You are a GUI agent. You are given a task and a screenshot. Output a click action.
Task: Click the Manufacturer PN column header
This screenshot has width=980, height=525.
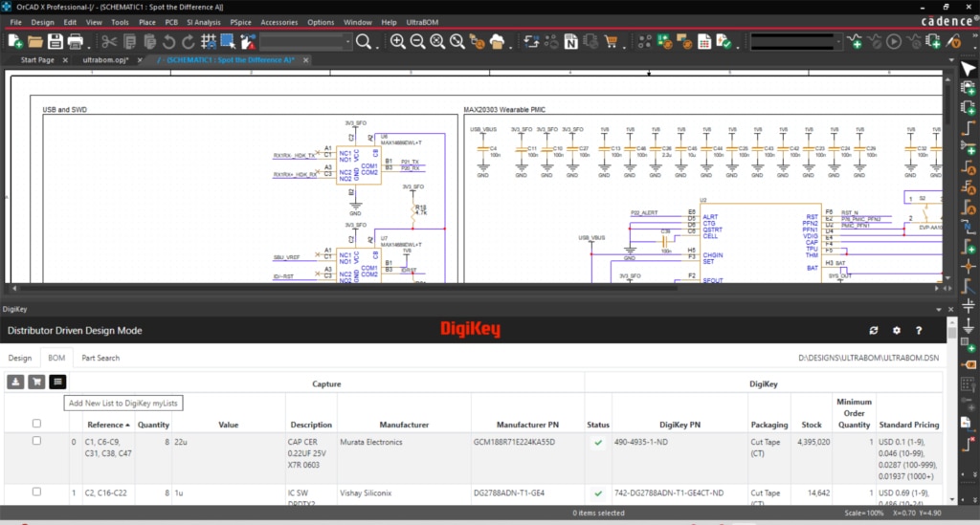[527, 425]
